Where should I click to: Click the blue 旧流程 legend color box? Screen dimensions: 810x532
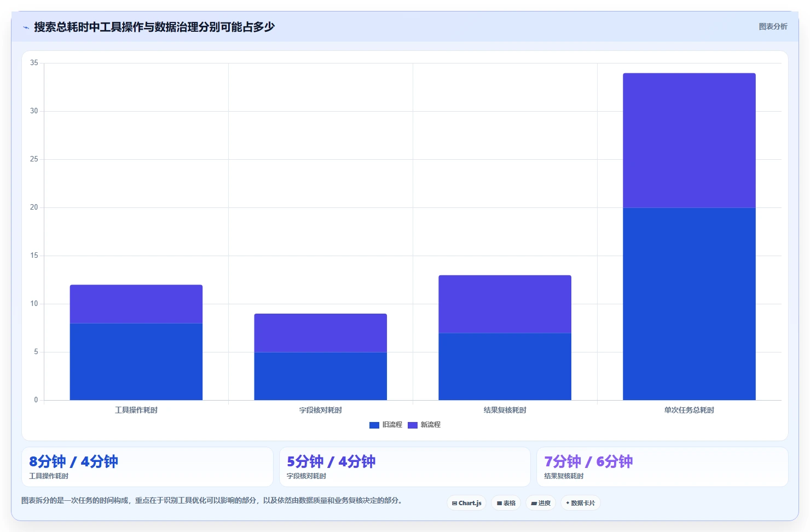[x=374, y=425]
